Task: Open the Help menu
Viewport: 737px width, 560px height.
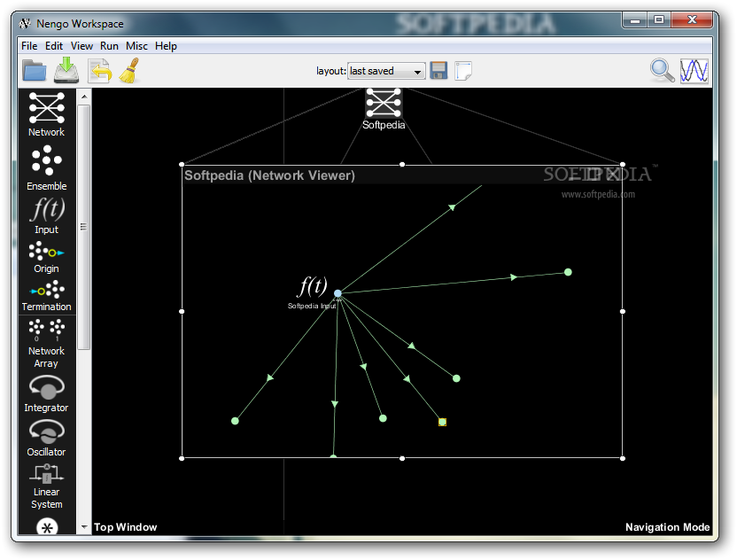Action: tap(166, 46)
